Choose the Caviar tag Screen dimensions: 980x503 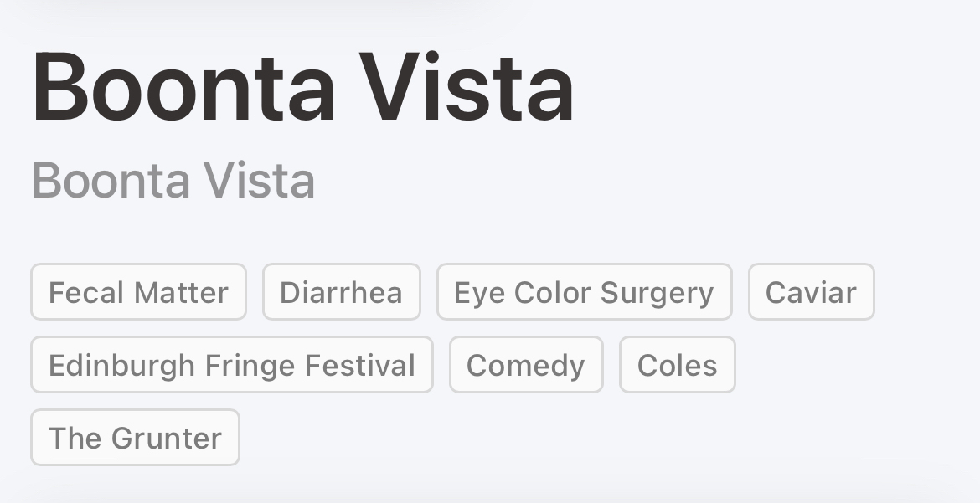point(811,292)
